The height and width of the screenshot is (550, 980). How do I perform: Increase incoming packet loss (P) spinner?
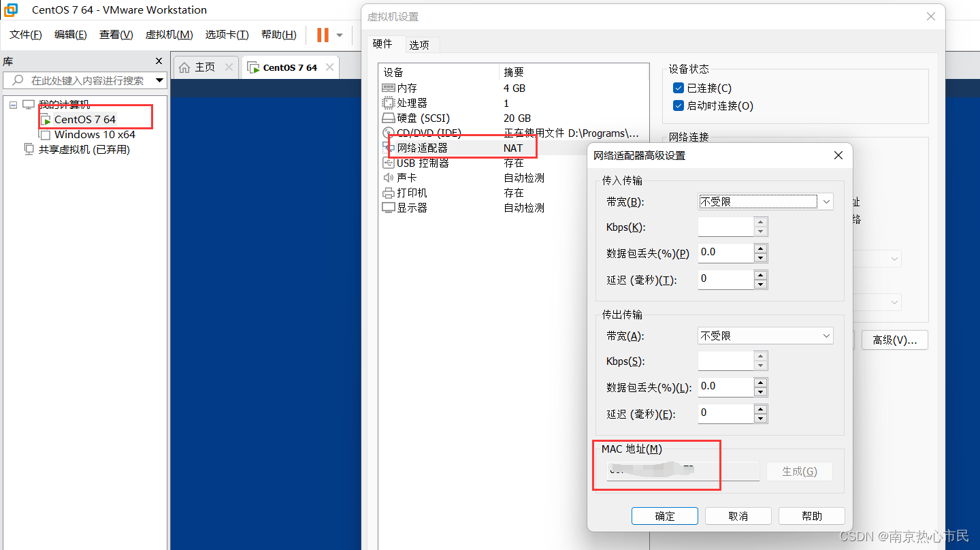(761, 248)
